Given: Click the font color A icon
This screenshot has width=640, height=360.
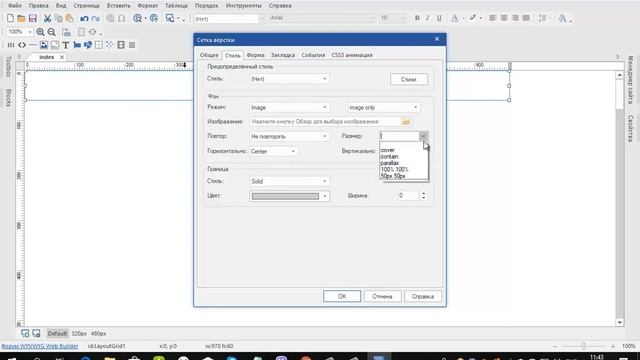Looking at the screenshot, I should point(454,18).
